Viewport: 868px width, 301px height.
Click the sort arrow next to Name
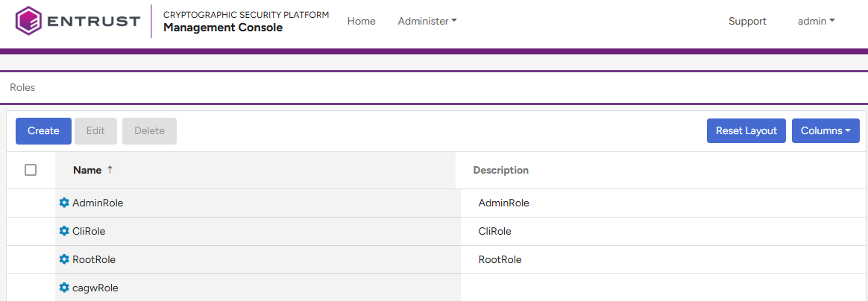(x=110, y=170)
